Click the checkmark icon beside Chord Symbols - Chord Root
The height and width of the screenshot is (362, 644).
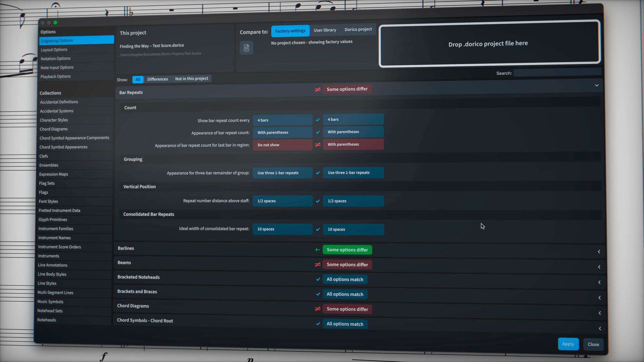pyautogui.click(x=318, y=324)
